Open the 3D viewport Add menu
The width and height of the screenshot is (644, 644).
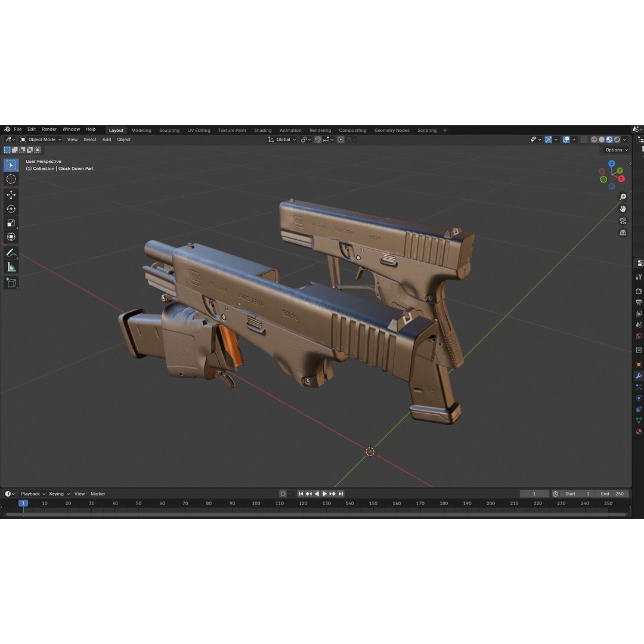[x=107, y=140]
